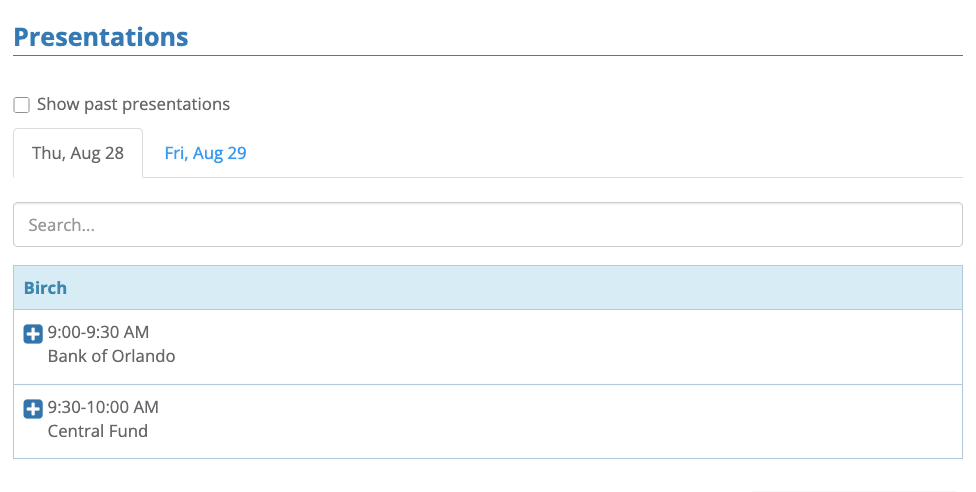Click blank area right of Birch label
Image resolution: width=976 pixels, height=492 pixels.
tap(500, 288)
